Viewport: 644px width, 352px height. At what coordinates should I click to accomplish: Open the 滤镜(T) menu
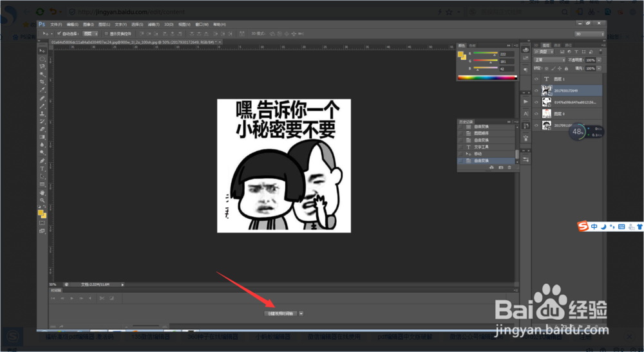coord(153,24)
